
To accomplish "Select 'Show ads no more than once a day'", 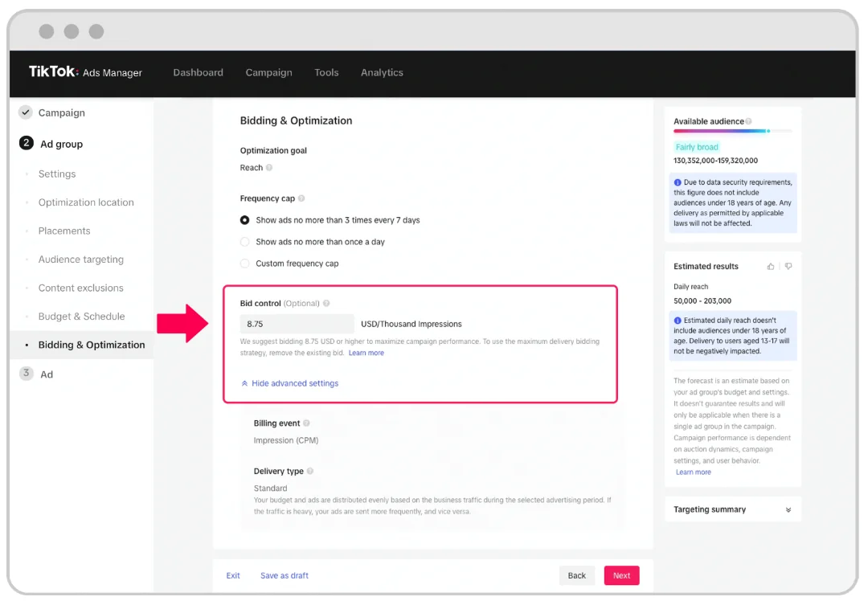I will point(244,242).
